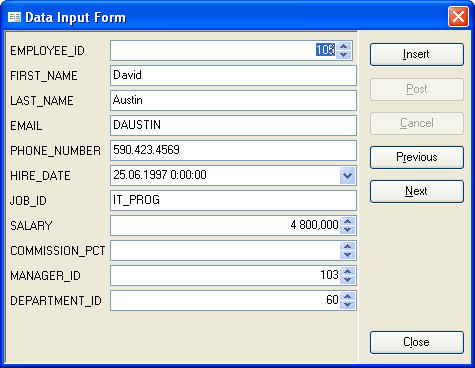
Task: Click the Post button
Action: pos(417,89)
